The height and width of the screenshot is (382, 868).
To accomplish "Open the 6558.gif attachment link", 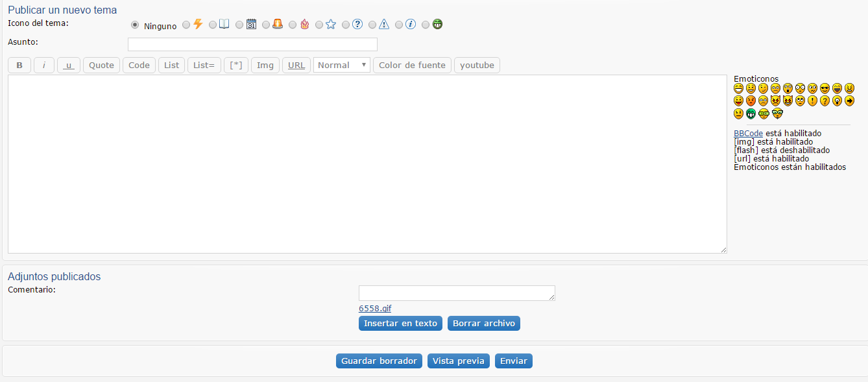I will (x=375, y=308).
